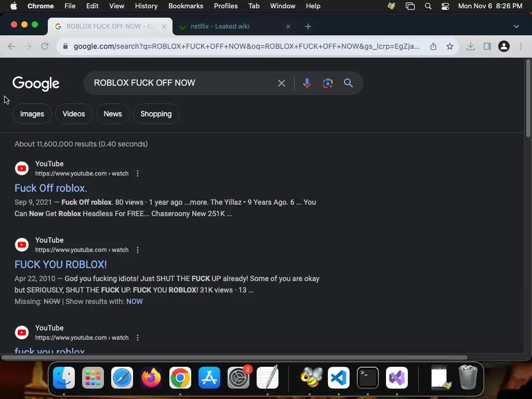Open the Window menu
Image resolution: width=532 pixels, height=399 pixels.
click(x=283, y=6)
